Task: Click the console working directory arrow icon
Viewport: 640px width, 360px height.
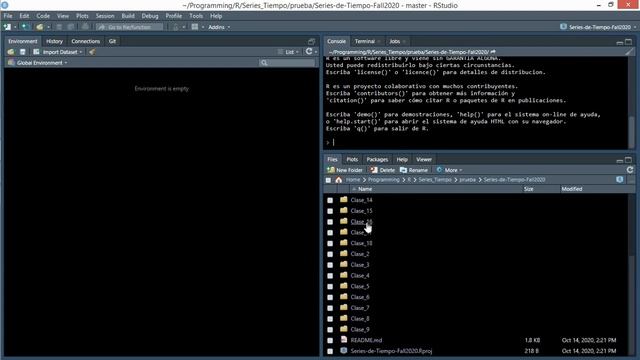Action: point(493,52)
